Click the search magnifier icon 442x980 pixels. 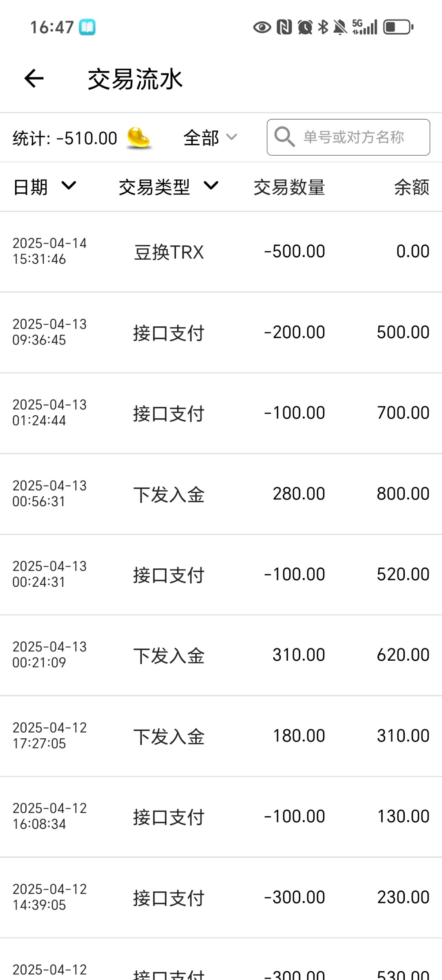[284, 137]
